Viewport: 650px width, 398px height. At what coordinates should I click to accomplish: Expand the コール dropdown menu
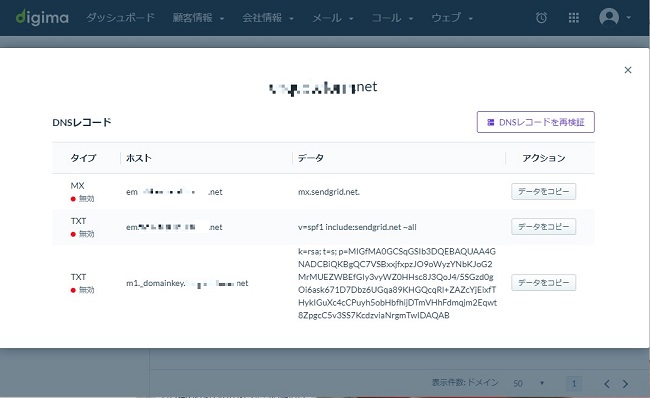392,18
